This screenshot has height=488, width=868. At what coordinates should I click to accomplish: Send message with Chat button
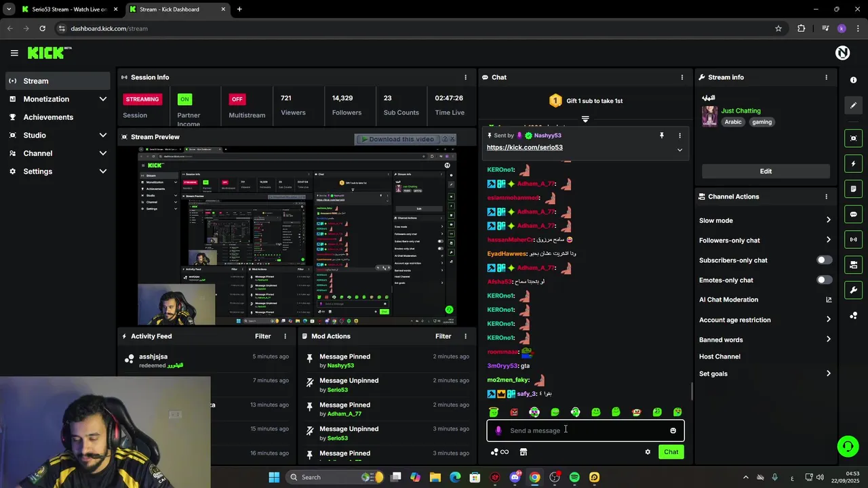[671, 452]
